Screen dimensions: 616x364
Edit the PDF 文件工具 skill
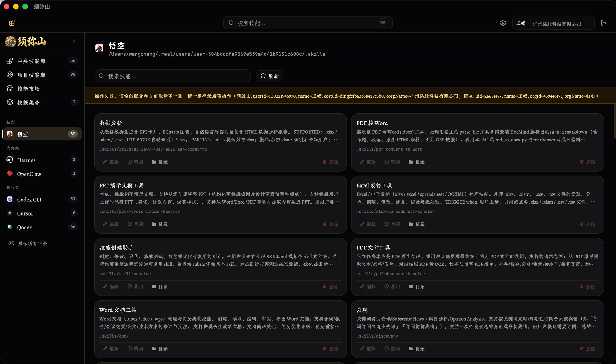[x=368, y=286]
